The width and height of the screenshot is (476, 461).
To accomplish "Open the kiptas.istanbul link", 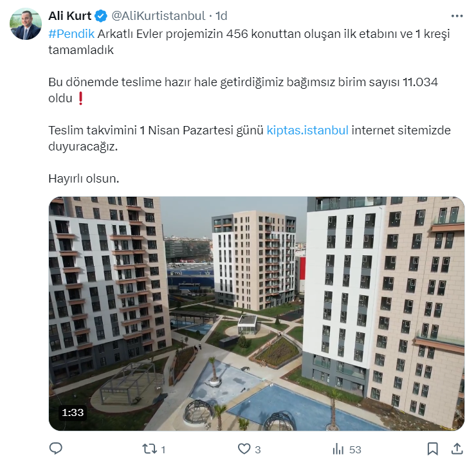I will tap(307, 131).
